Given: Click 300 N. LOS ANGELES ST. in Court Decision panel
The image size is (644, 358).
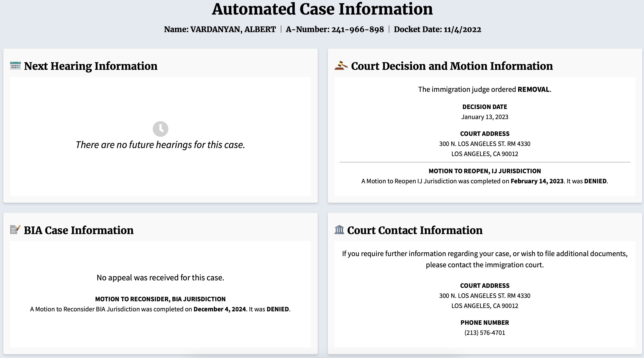Looking at the screenshot, I should pyautogui.click(x=485, y=144).
